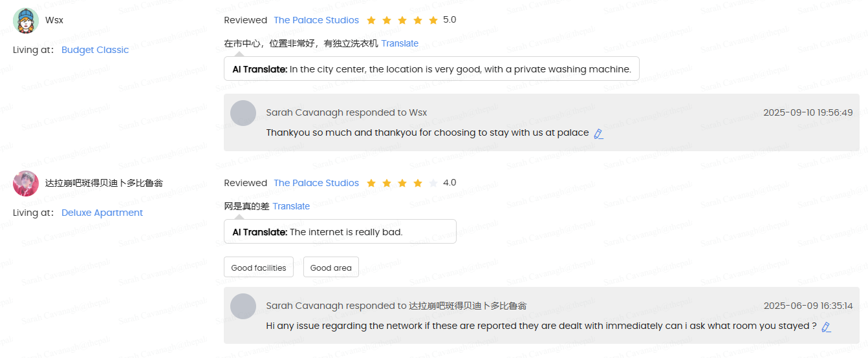Open the Budget Classic room link
This screenshot has width=868, height=358.
[x=95, y=50]
